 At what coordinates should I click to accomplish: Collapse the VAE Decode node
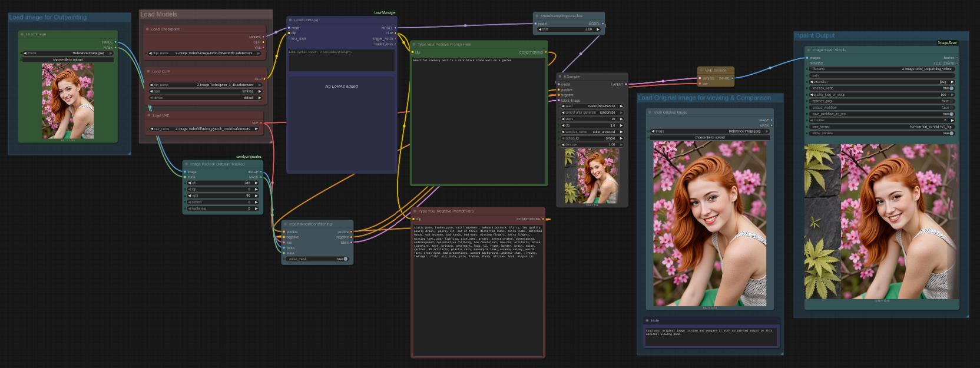(x=701, y=70)
